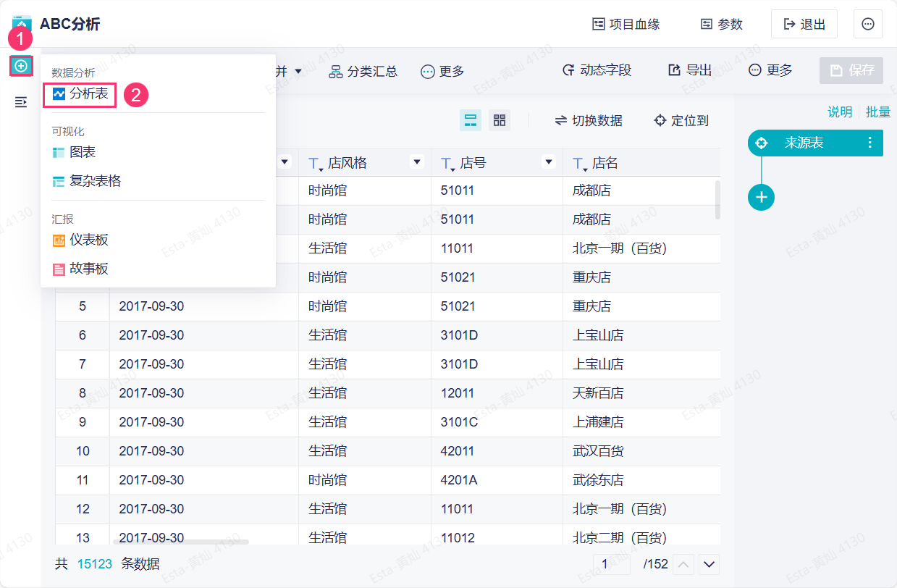The width and height of the screenshot is (897, 588).
Task: Choose 图表 under visualization
Action: (74, 153)
